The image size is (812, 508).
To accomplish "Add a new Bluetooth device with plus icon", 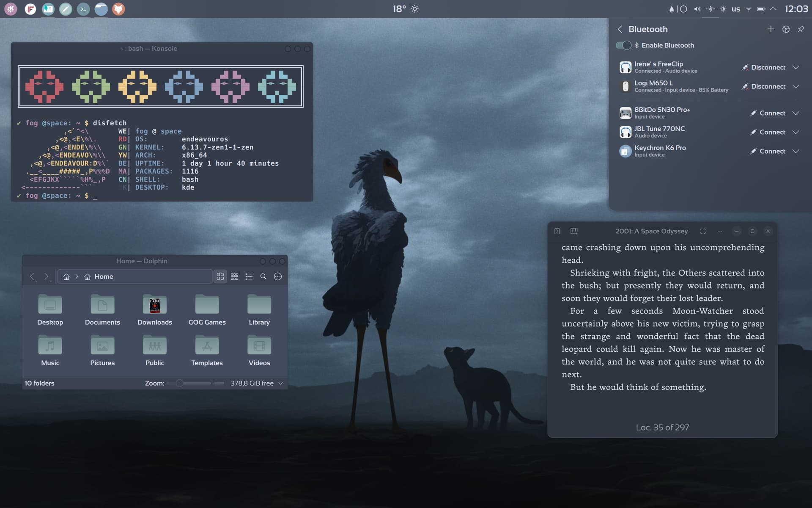I will point(771,29).
